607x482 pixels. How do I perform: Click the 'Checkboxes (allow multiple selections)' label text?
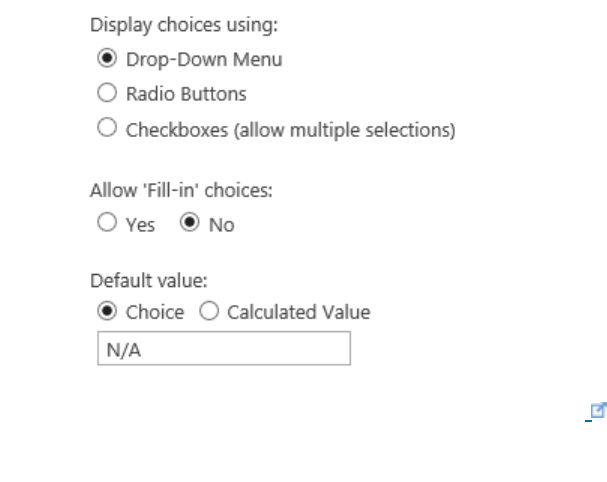[290, 129]
